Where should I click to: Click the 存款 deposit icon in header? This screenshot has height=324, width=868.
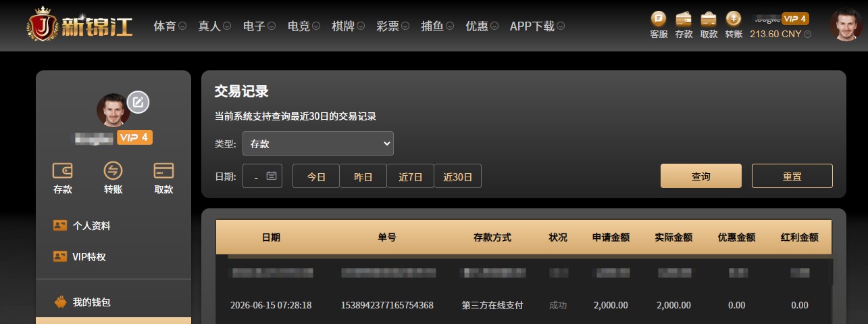(684, 19)
